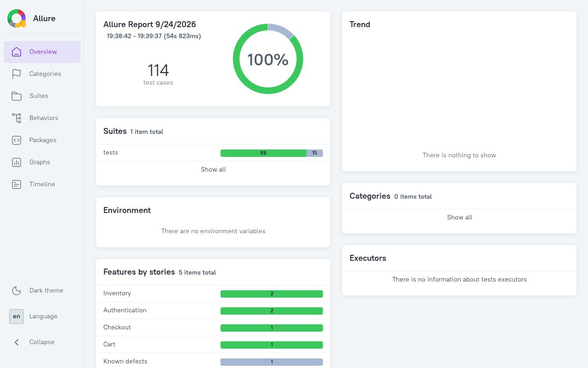The width and height of the screenshot is (588, 368).
Task: Select the Graphs label in sidebar
Action: 40,162
